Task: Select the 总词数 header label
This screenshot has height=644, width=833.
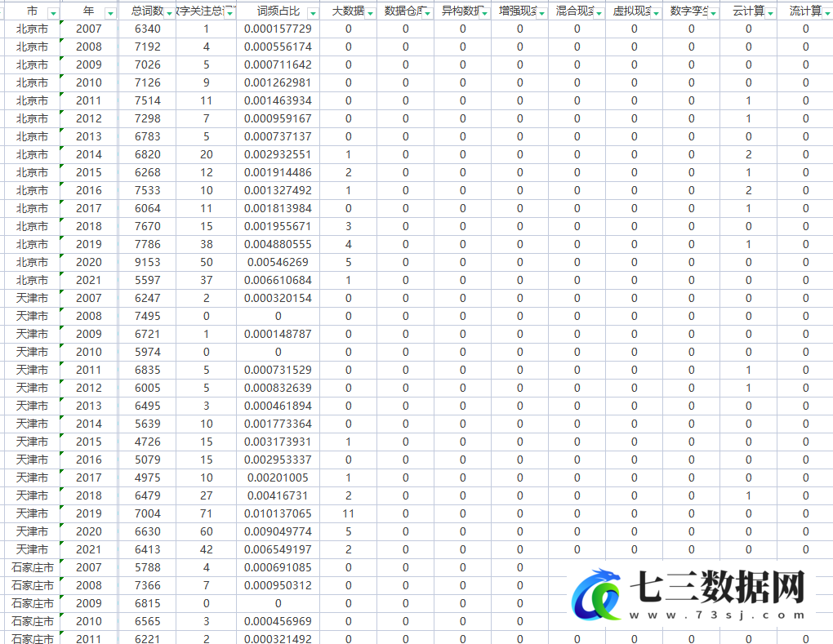Action: point(147,11)
